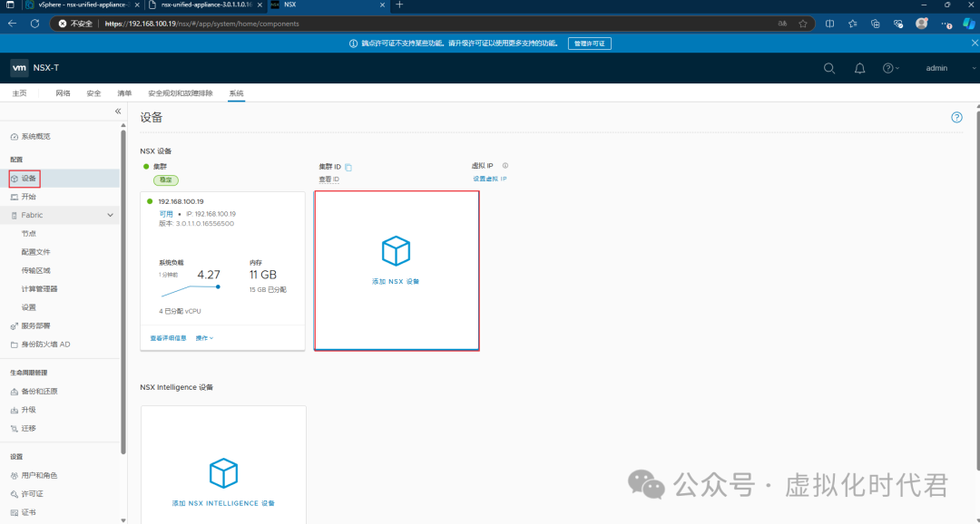Open the 安全 top navigation tab
This screenshot has height=524, width=980.
93,93
